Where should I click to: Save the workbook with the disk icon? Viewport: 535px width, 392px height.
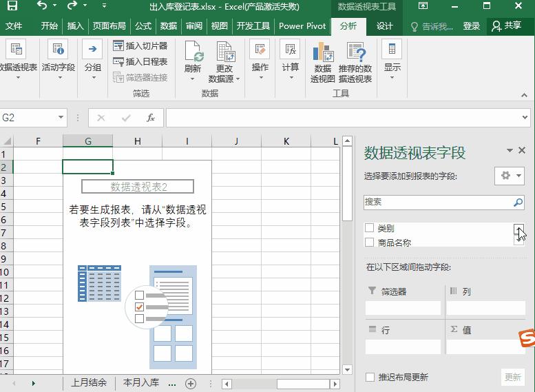tap(12, 6)
